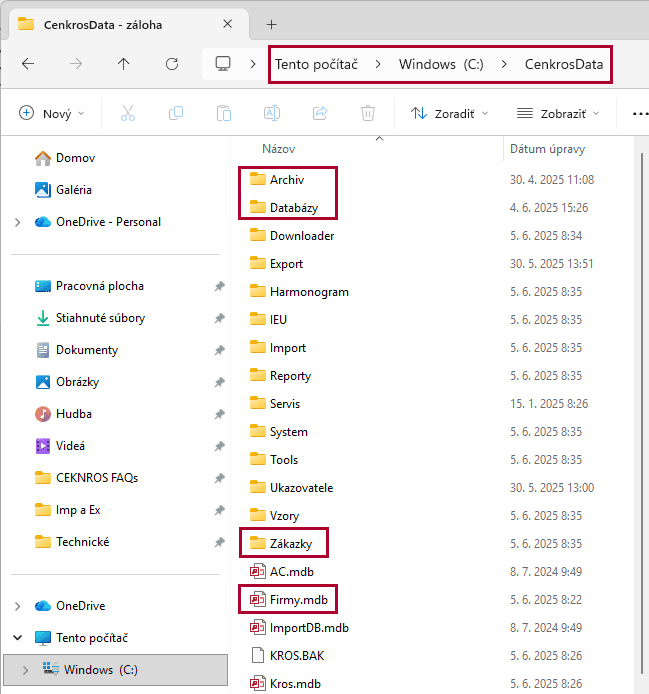Click the Share icon in toolbar

click(x=320, y=113)
